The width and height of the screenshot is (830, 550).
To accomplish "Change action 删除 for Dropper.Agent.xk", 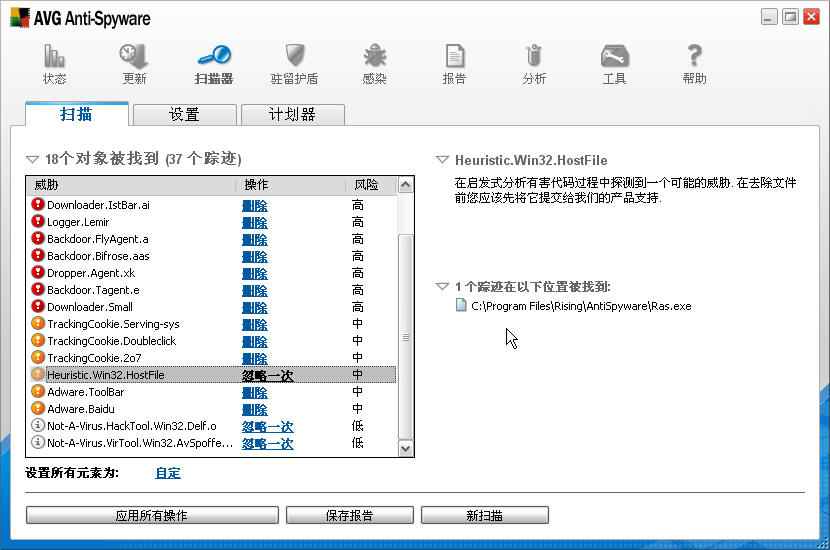I will (x=255, y=273).
